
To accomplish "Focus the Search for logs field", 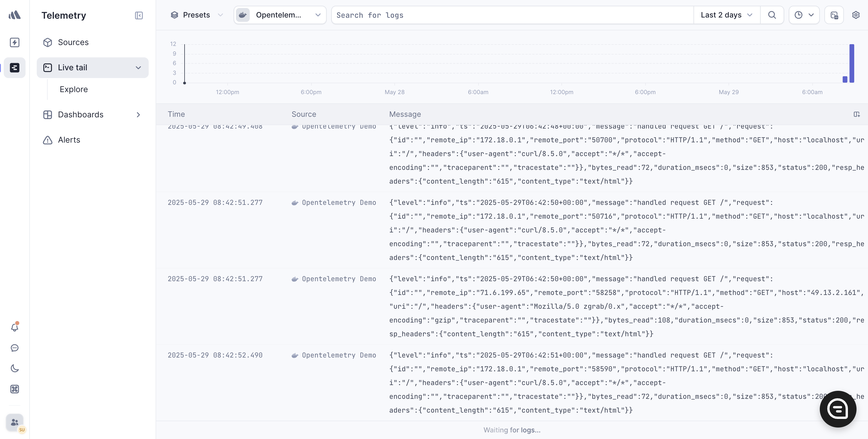I will click(512, 15).
